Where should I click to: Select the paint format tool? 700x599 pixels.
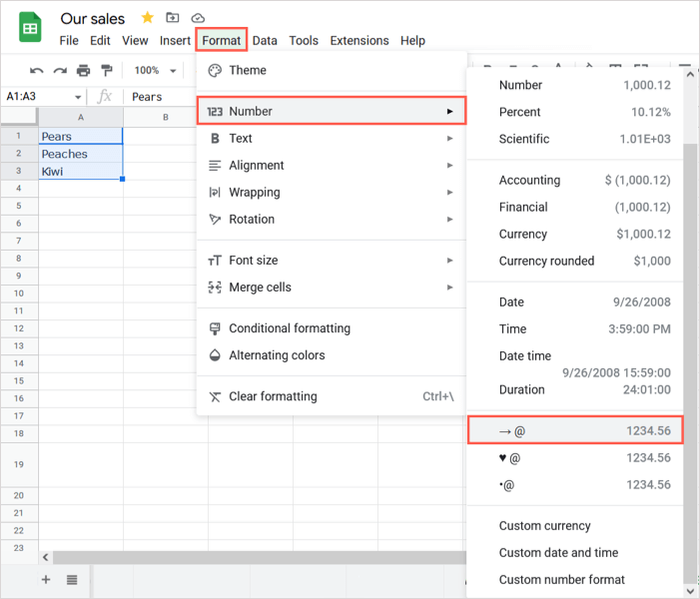click(x=106, y=71)
